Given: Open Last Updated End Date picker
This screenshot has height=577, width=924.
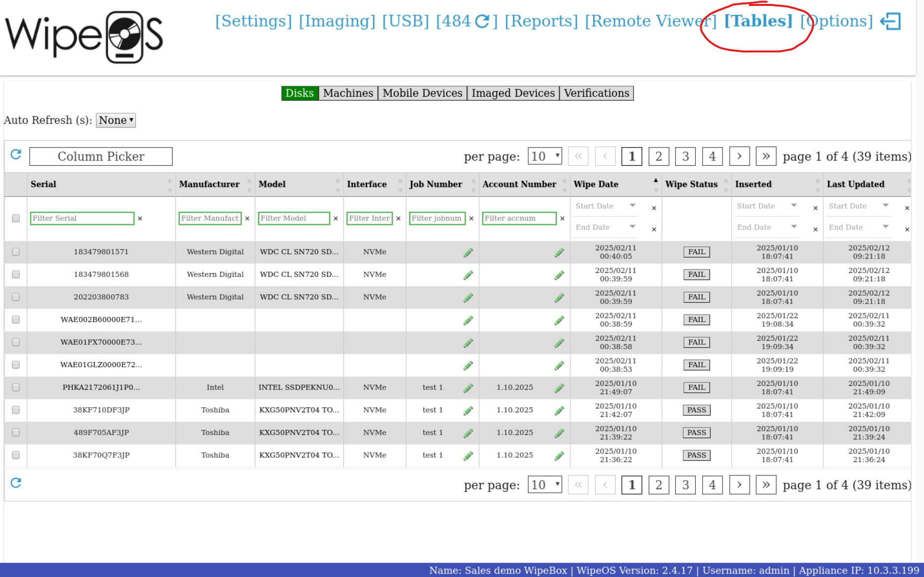Looking at the screenshot, I should (x=859, y=228).
